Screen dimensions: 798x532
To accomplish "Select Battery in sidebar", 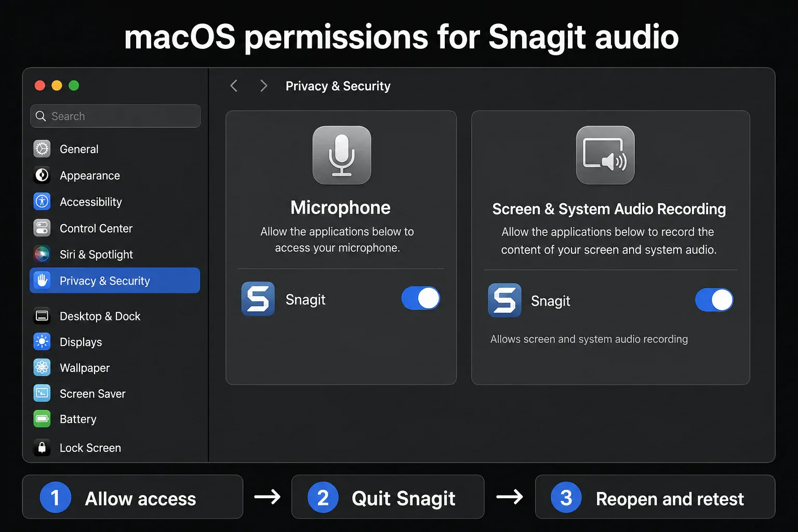I will click(x=115, y=419).
